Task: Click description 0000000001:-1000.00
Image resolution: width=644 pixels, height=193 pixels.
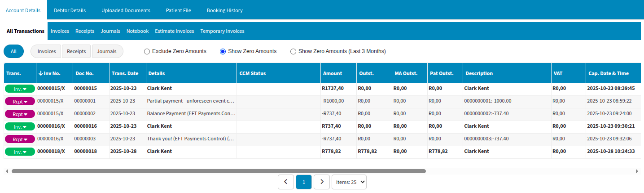Action: coord(507,101)
